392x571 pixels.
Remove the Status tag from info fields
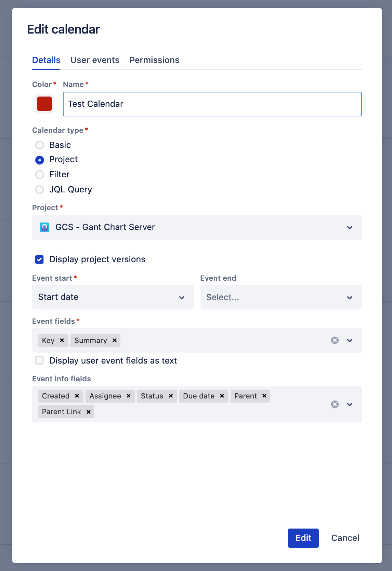171,396
